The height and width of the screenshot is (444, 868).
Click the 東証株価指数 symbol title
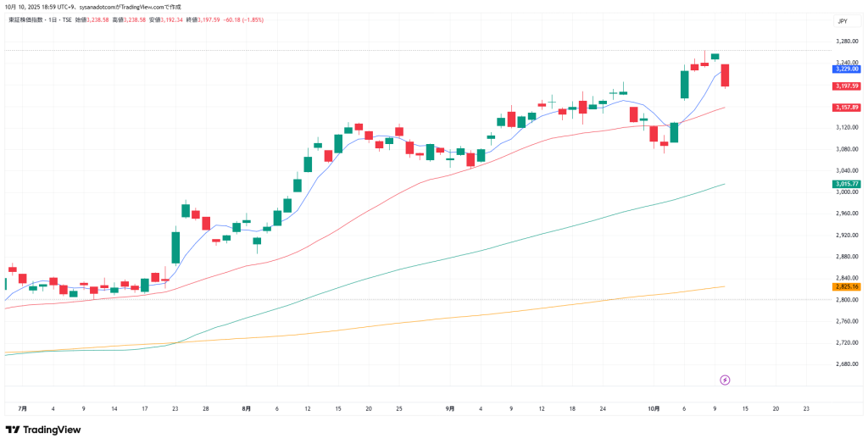pos(26,19)
